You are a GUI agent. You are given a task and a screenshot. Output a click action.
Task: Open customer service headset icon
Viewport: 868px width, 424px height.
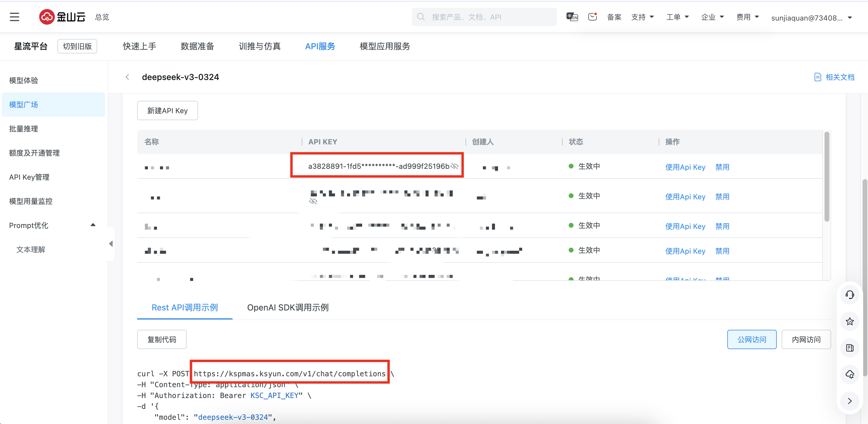(850, 294)
